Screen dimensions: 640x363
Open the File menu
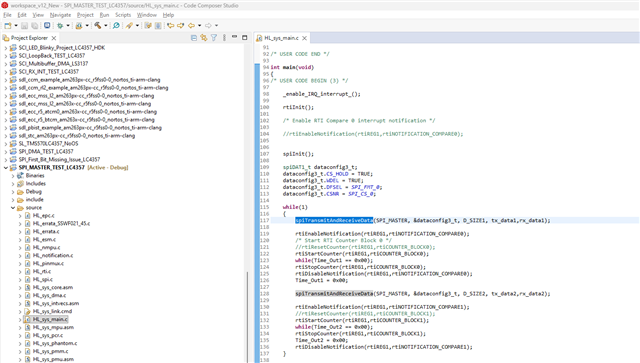(x=7, y=15)
